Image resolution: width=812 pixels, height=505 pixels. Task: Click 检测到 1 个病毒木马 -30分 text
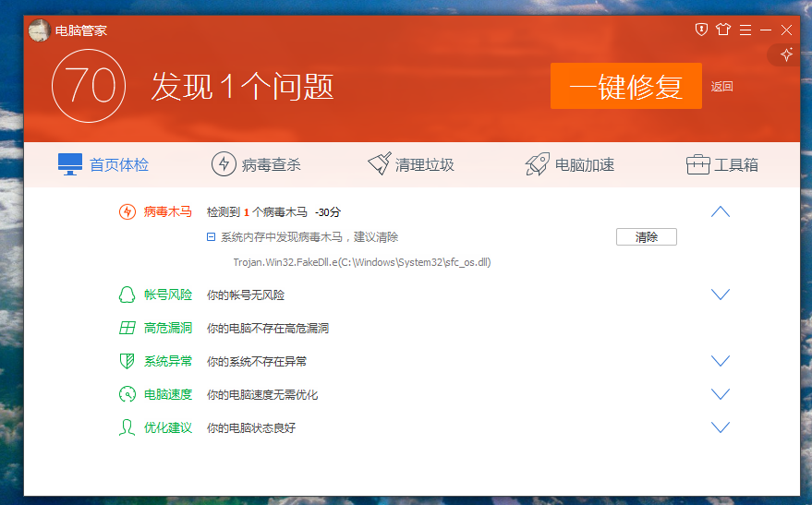click(274, 212)
